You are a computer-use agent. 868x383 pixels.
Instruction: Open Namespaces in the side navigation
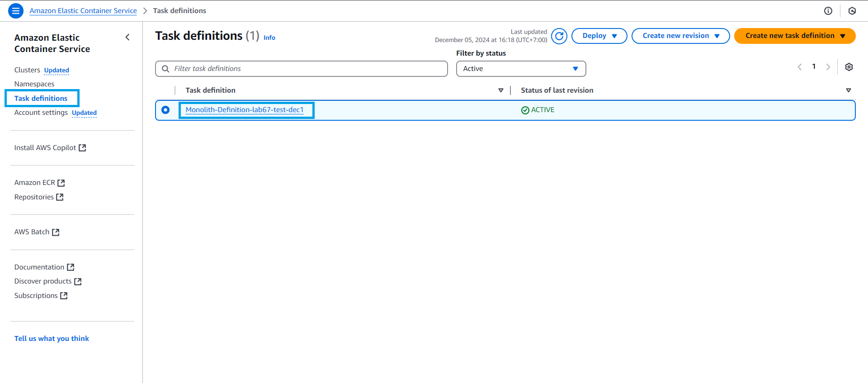coord(34,84)
